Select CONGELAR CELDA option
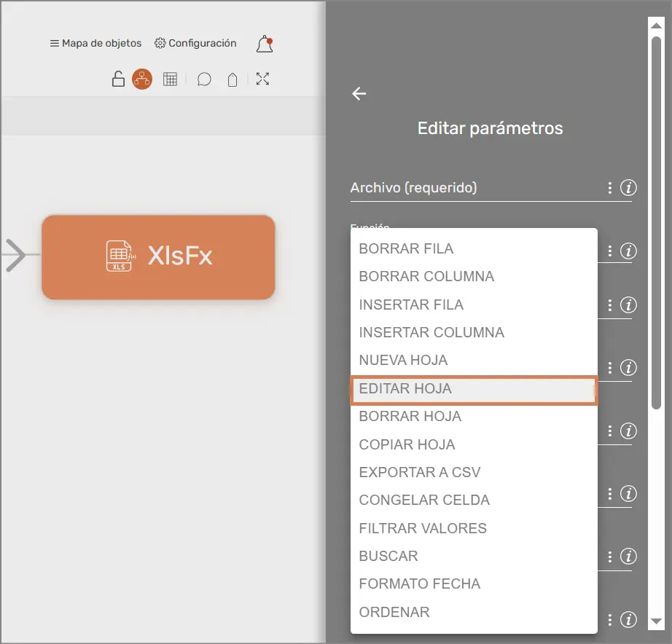 (474, 500)
